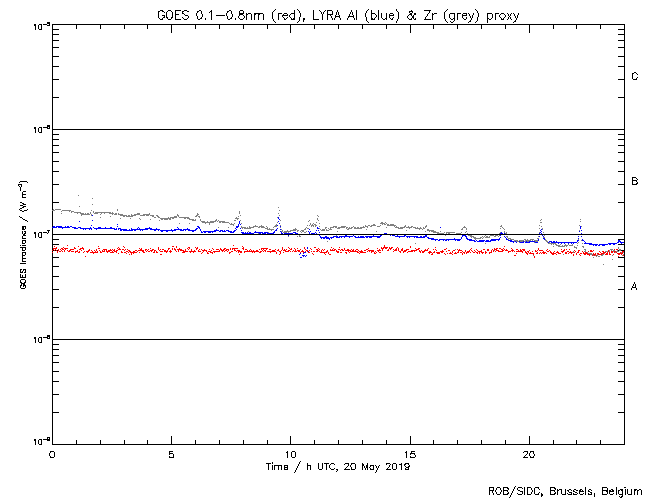The width and height of the screenshot is (650, 500).
Task: Click the x-axis tick label 20
Action: click(529, 454)
